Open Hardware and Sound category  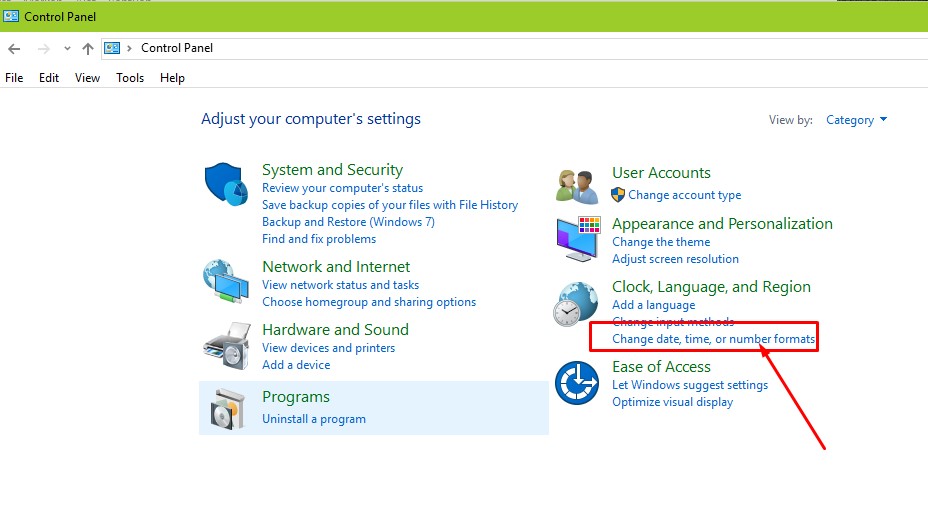pos(336,330)
